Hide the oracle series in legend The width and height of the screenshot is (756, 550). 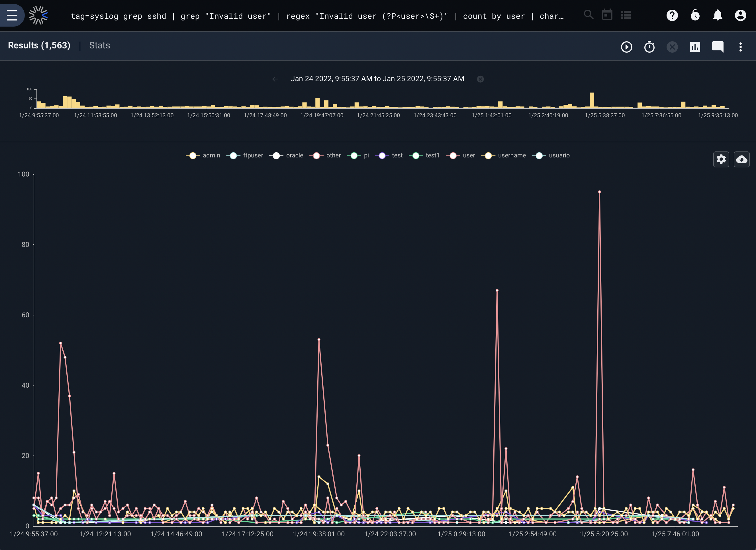coord(286,155)
